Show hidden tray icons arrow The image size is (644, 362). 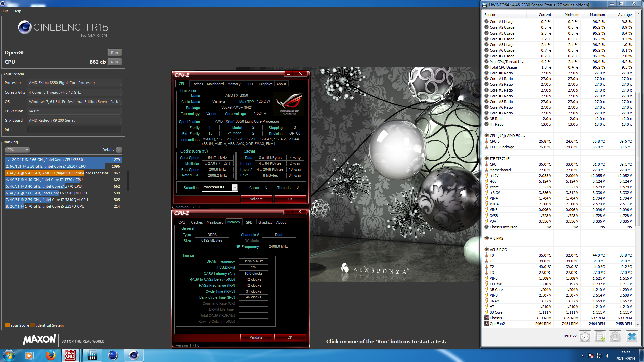pyautogui.click(x=583, y=356)
